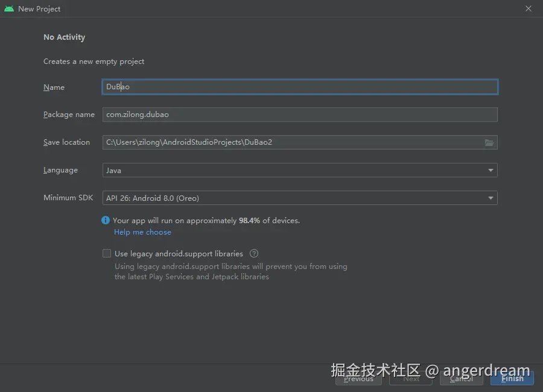Click the Cancel button
This screenshot has width=543, height=392.
[x=462, y=379]
